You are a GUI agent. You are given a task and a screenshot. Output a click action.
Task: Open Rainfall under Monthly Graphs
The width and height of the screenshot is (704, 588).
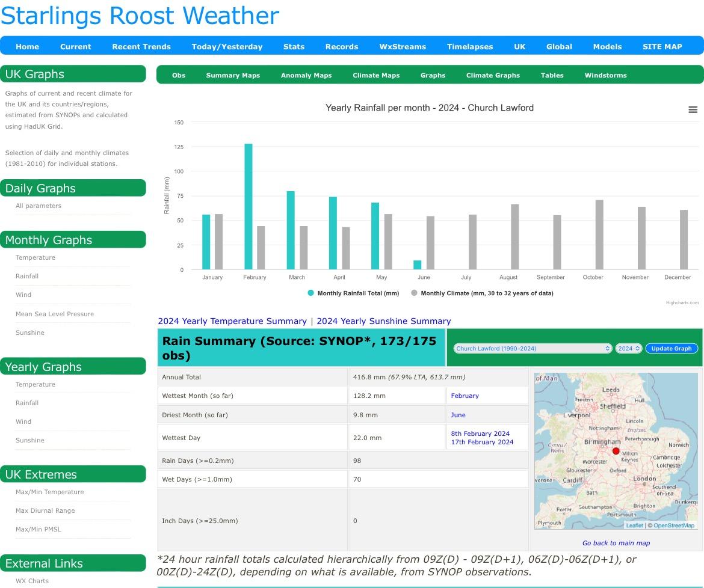(x=27, y=277)
